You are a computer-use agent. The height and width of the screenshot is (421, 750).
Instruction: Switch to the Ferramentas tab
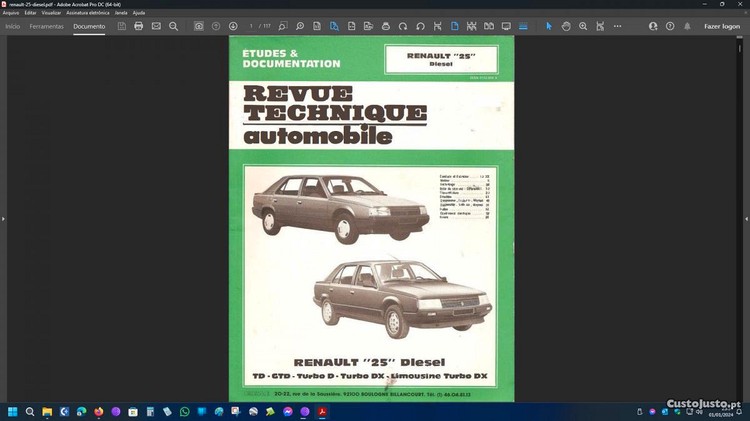click(x=46, y=26)
